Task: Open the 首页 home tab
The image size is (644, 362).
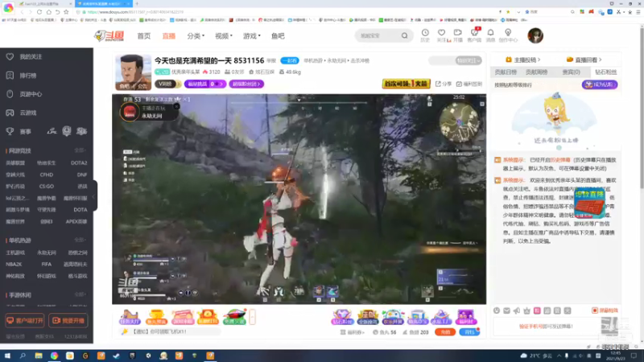Action: [x=144, y=36]
